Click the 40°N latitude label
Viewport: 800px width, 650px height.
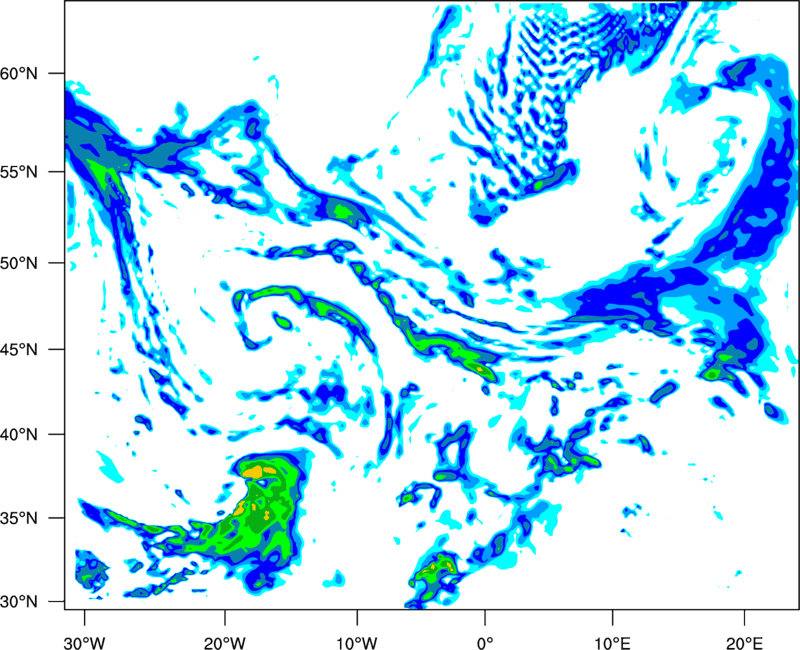(19, 434)
